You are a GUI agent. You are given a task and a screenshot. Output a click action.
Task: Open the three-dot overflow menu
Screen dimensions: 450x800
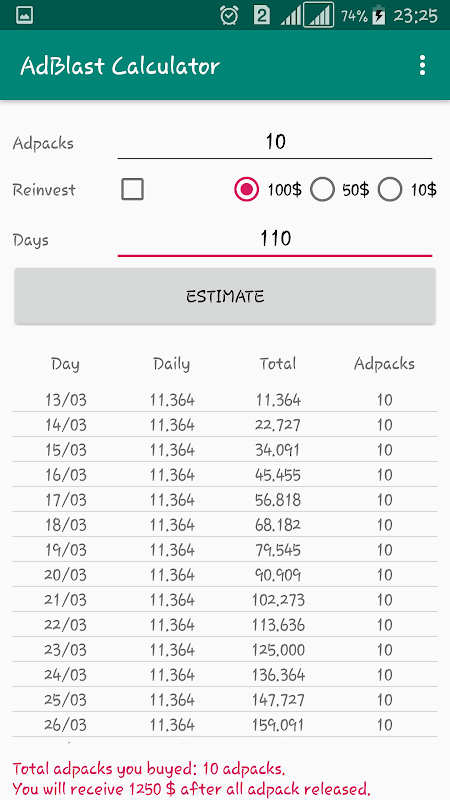(422, 65)
